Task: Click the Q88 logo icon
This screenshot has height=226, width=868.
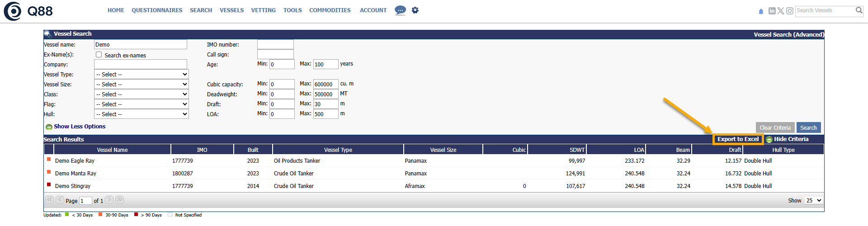Action: [13, 11]
